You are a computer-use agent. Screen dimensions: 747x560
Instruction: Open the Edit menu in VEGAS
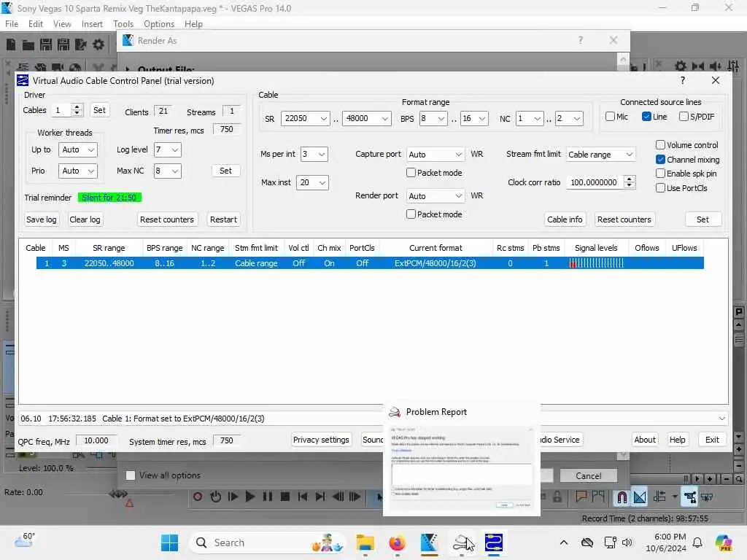35,24
